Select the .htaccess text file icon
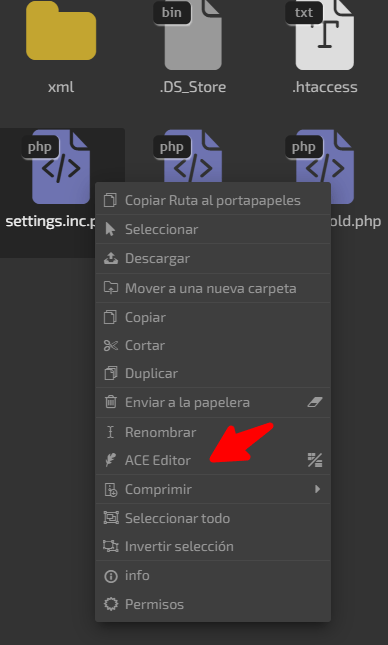 click(x=325, y=35)
